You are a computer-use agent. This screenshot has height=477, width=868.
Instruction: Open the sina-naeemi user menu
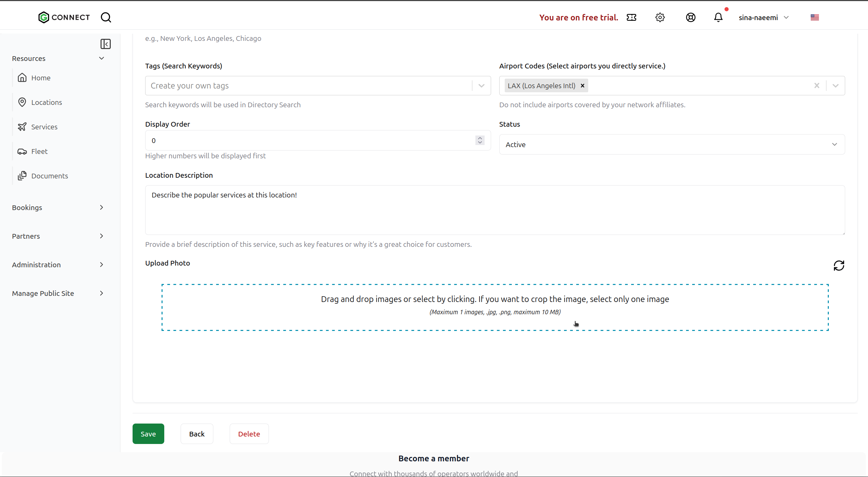(x=763, y=17)
